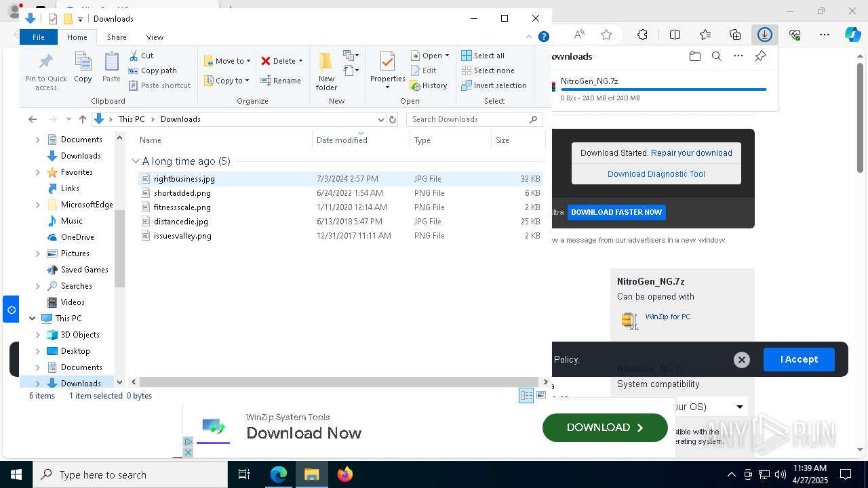Open the Properties button
The width and height of the screenshot is (868, 488).
387,70
